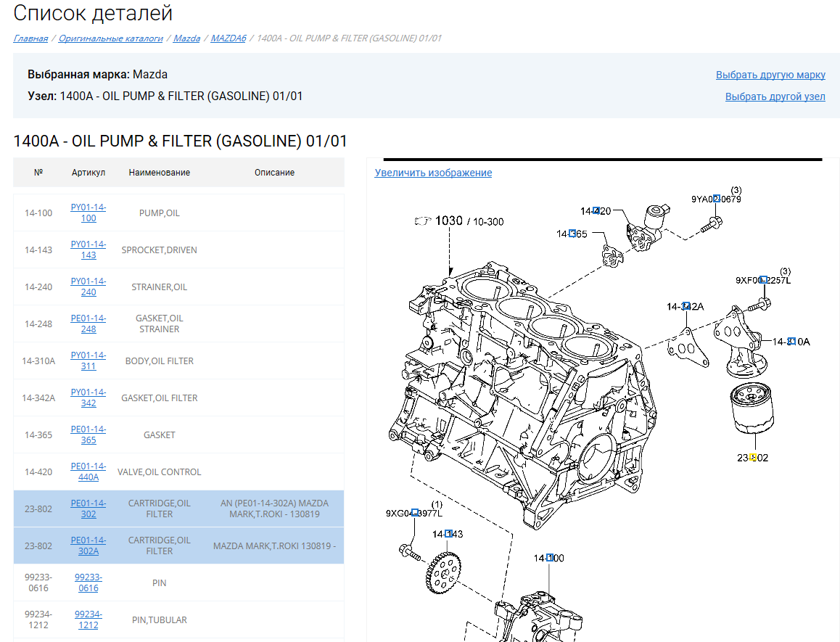Click the blue marker on diagram label 14-342A
This screenshot has width=840, height=642.
point(686,306)
